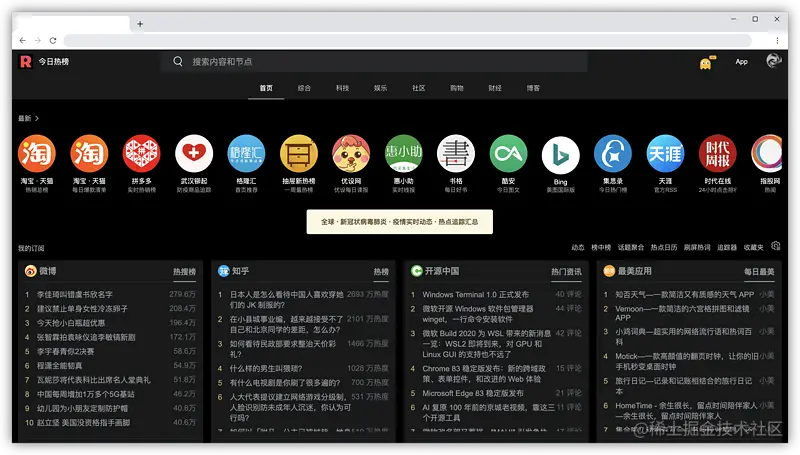Open the 惠小助 green icon

point(404,154)
